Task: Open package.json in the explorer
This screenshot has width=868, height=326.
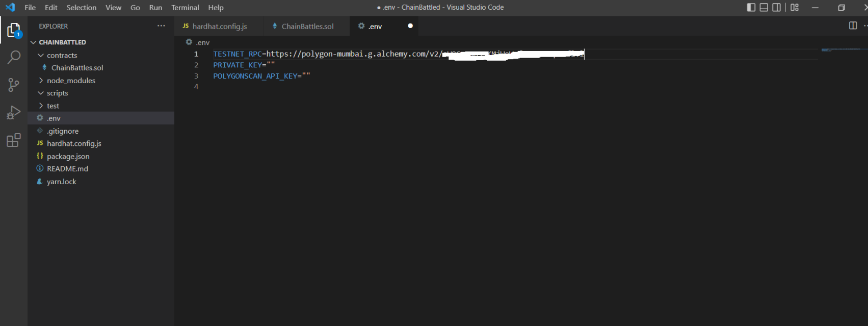Action: pyautogui.click(x=68, y=156)
